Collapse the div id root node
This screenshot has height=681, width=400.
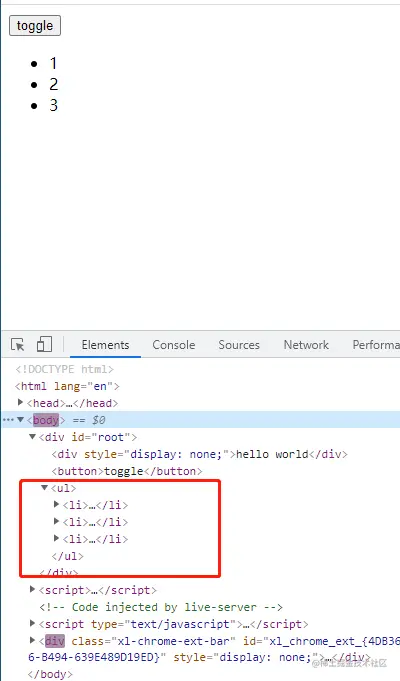[x=32, y=436]
